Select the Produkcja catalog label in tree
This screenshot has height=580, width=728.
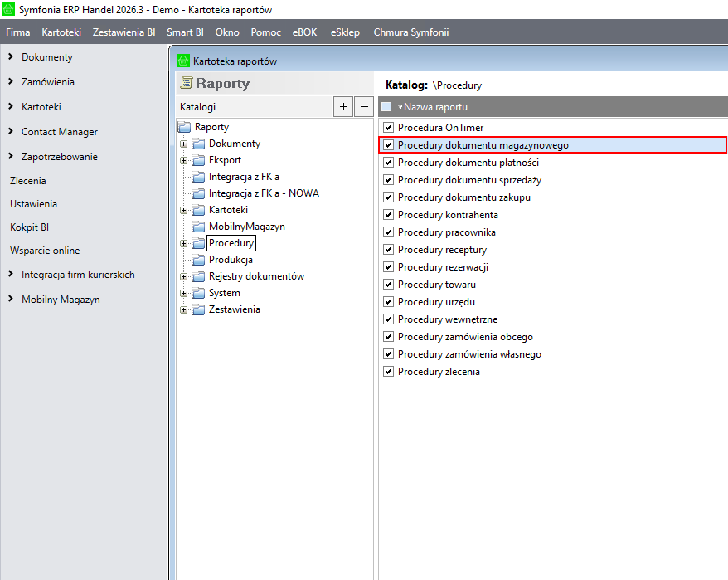231,260
